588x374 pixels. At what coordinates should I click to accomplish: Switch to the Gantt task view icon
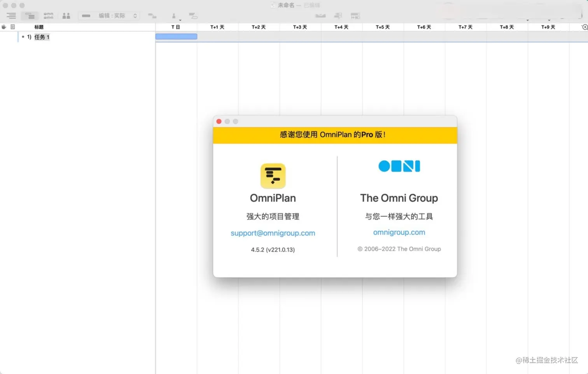30,16
